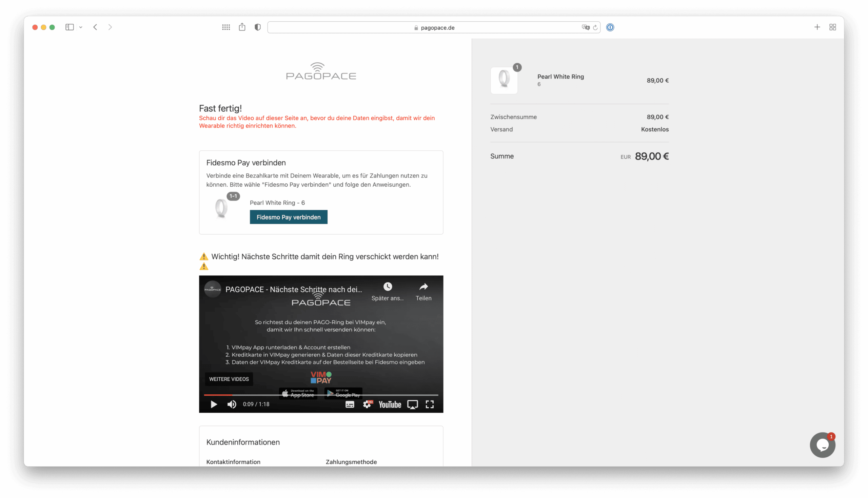
Task: Toggle video subtitles
Action: (x=350, y=404)
